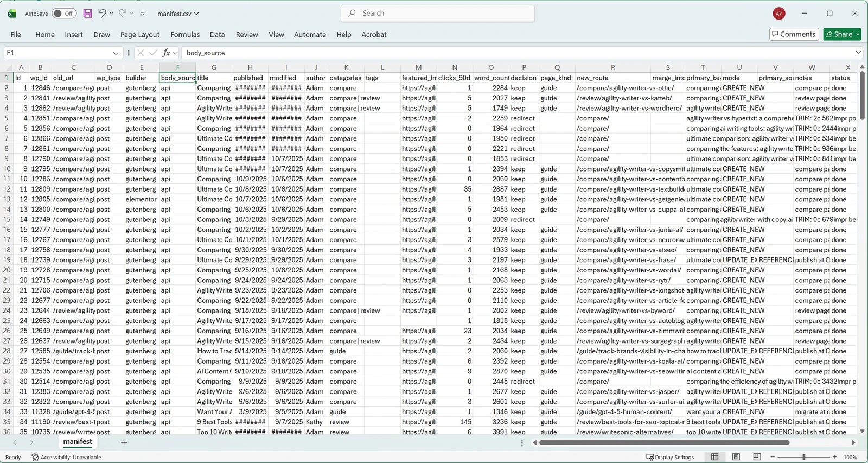The width and height of the screenshot is (868, 463).
Task: Click cell with clicks value 145
Action: 455,422
